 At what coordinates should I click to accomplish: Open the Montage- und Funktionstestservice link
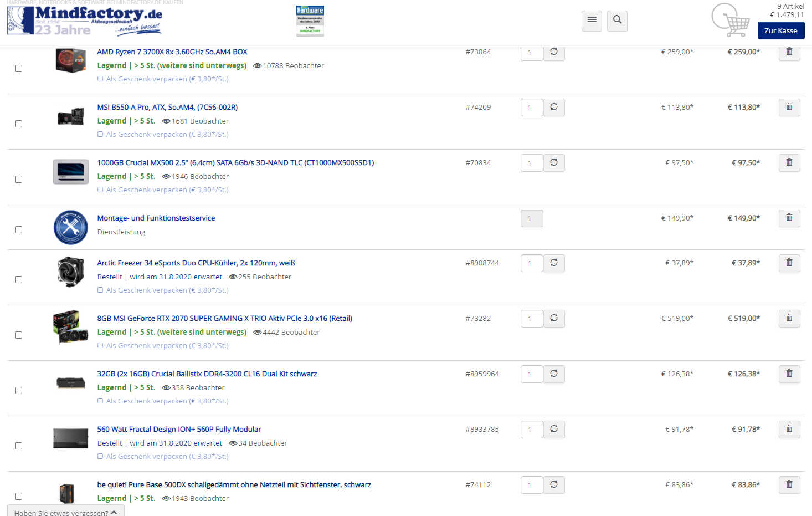point(156,218)
